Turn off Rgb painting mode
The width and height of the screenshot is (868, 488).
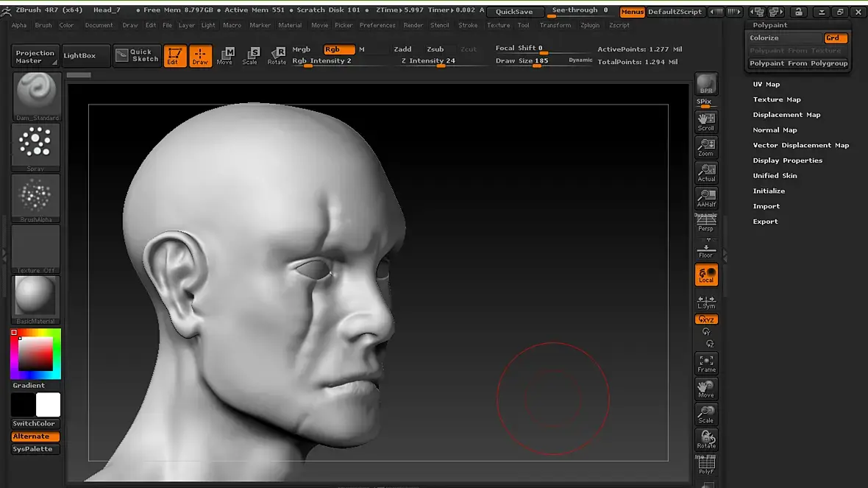coord(339,49)
